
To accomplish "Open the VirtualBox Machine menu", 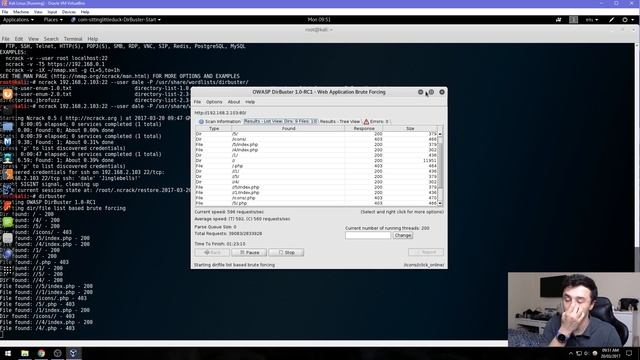I will coord(21,12).
